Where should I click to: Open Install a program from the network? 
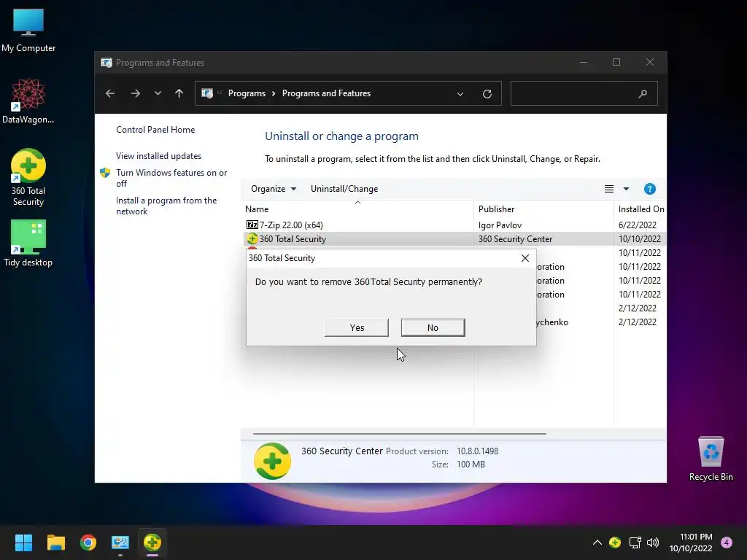coord(166,206)
